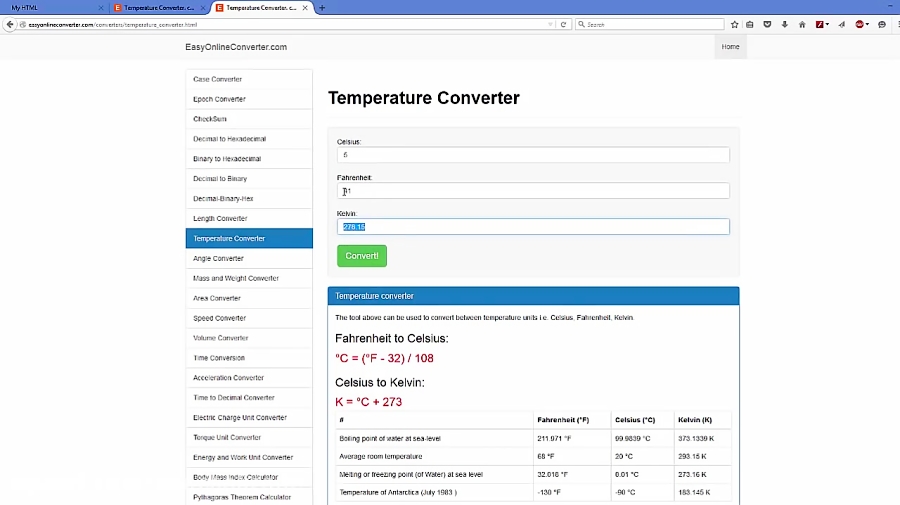
Task: Open the Flash extension dropdown arrow
Action: tap(827, 25)
